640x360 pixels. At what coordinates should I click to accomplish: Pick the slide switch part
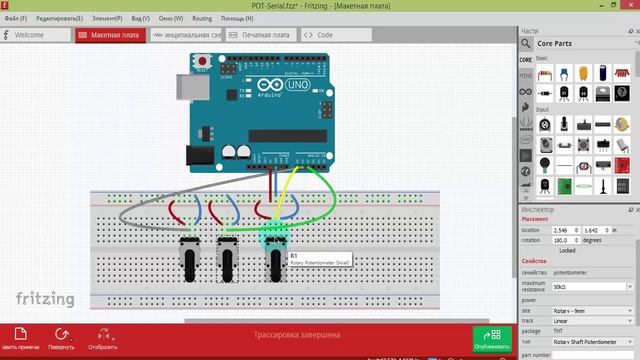[x=603, y=145]
